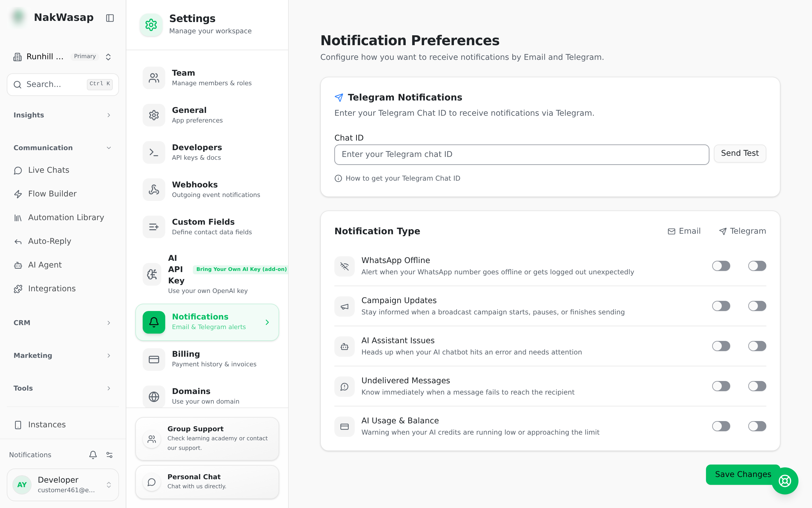Open the Runhill workspace switcher
This screenshot has height=508, width=812.
pyautogui.click(x=63, y=56)
